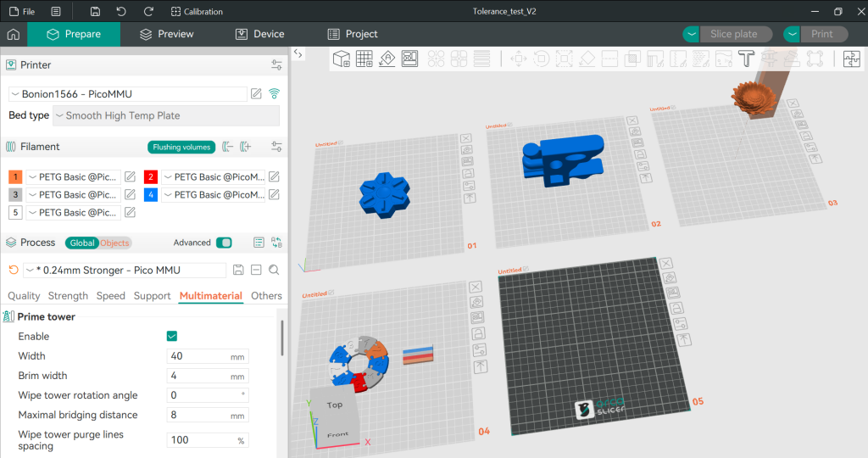Open the Bonion1566 - PicoMMU printer dropdown
The image size is (868, 458).
click(127, 93)
